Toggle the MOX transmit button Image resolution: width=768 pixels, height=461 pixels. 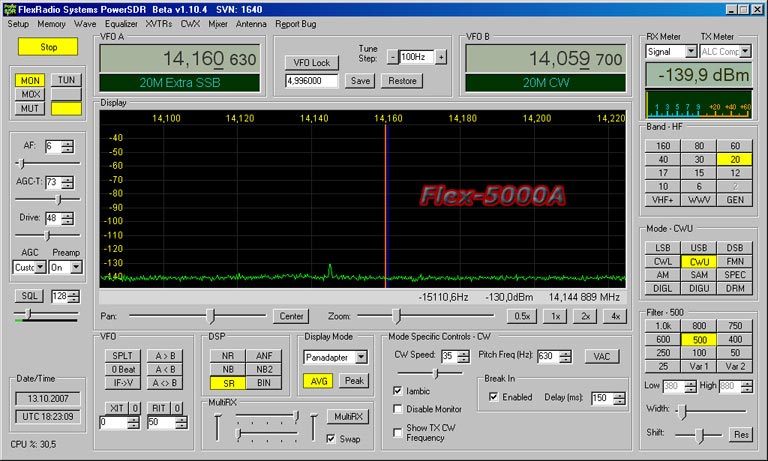tap(30, 94)
